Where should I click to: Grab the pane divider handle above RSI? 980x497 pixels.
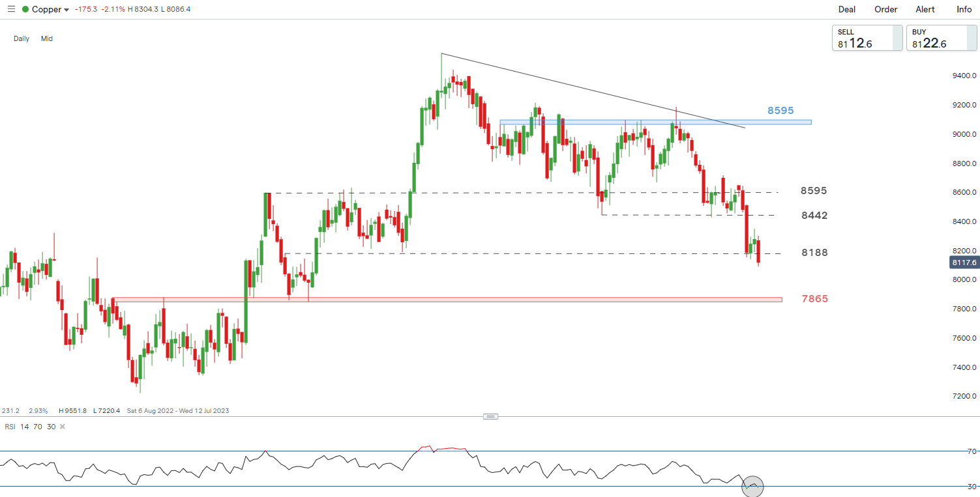pos(491,416)
